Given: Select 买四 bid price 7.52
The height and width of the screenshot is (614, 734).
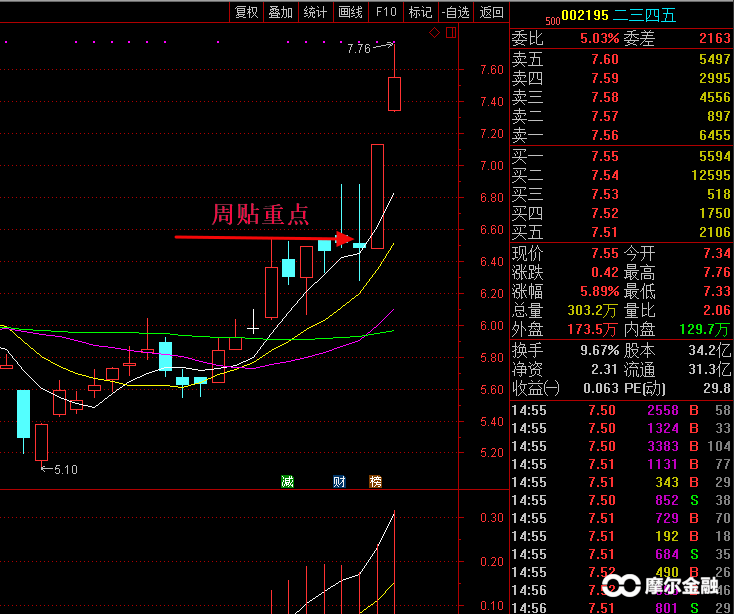Looking at the screenshot, I should click(605, 213).
